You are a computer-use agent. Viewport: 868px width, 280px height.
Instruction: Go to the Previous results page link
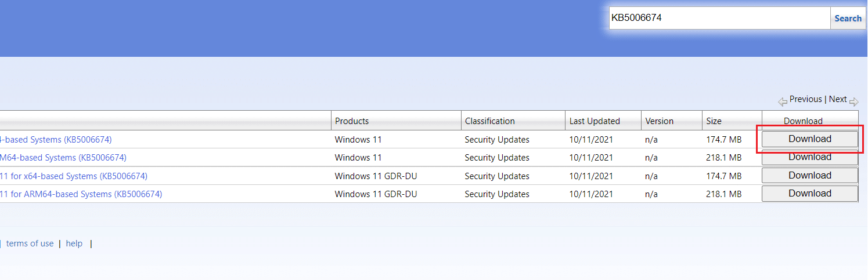point(805,99)
